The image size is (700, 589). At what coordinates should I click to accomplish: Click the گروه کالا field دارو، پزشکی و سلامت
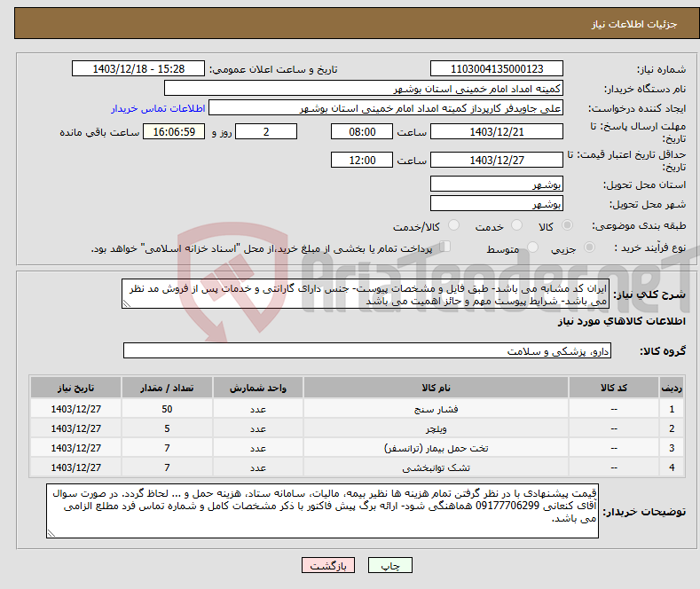367,350
